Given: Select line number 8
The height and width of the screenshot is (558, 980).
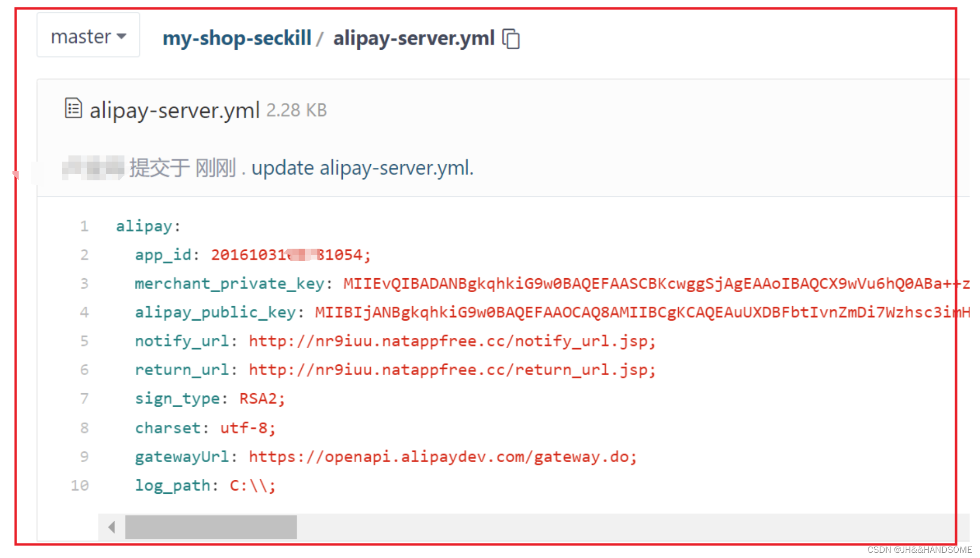Looking at the screenshot, I should pos(85,428).
